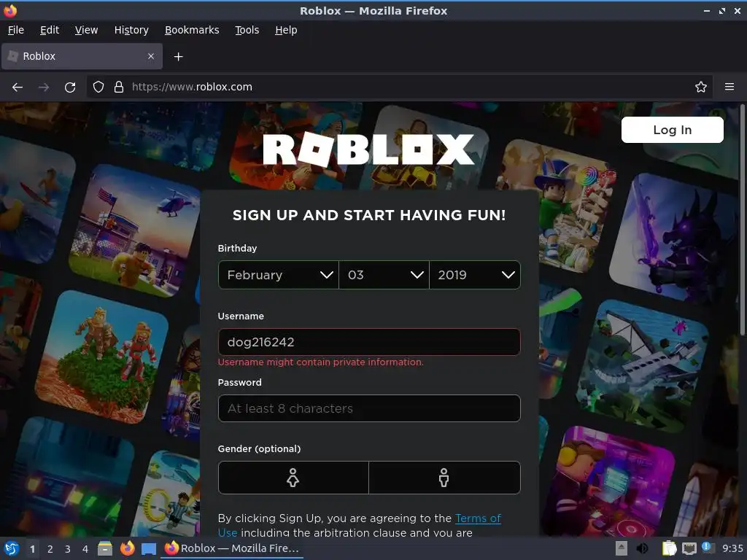Open the notification tray icon with the blue badge

708,548
